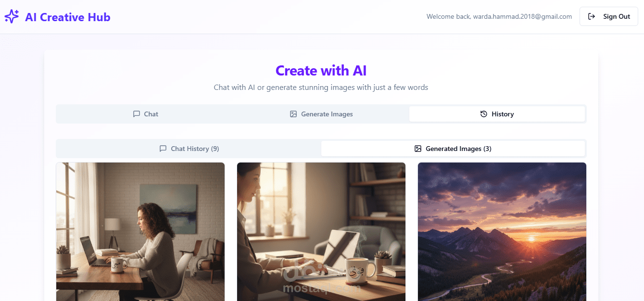Viewport: 644px width, 301px height.
Task: Open the image with steaming coffee mug
Action: [321, 232]
